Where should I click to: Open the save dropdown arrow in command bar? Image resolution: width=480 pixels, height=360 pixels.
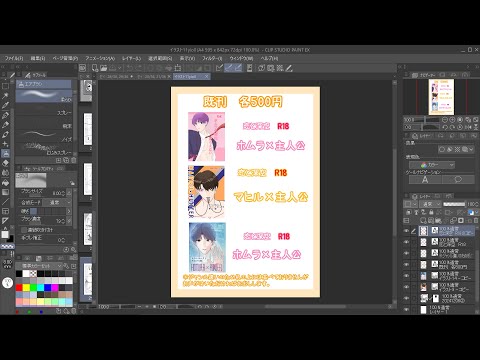[x=120, y=68]
